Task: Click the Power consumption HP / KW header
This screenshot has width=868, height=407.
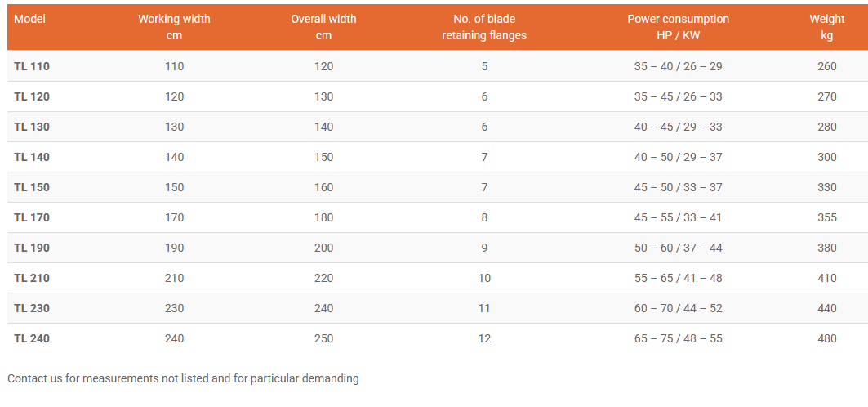Action: [x=678, y=27]
